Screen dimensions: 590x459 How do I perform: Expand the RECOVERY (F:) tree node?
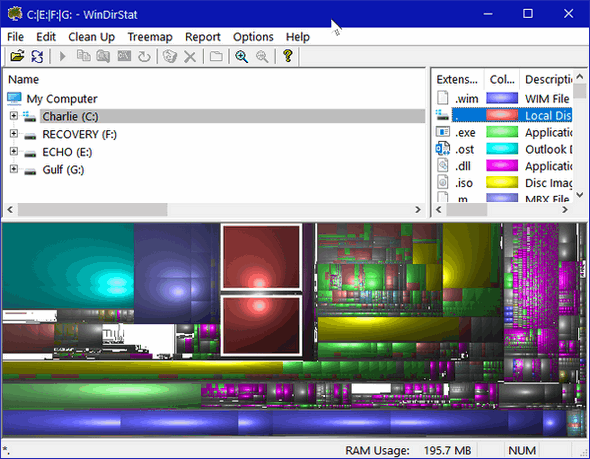(x=14, y=133)
